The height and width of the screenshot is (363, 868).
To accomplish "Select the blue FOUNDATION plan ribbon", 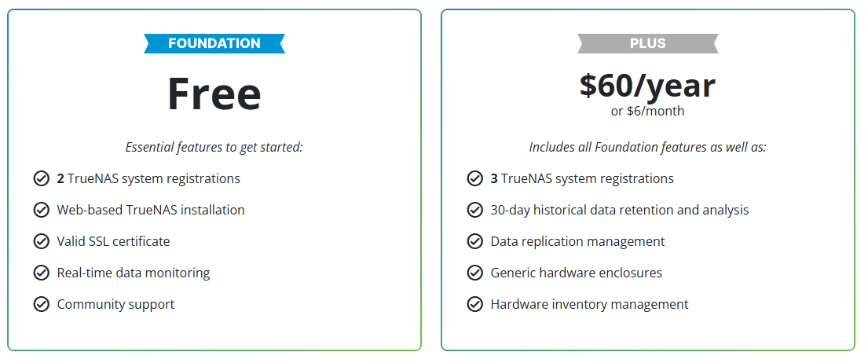I will (x=214, y=44).
